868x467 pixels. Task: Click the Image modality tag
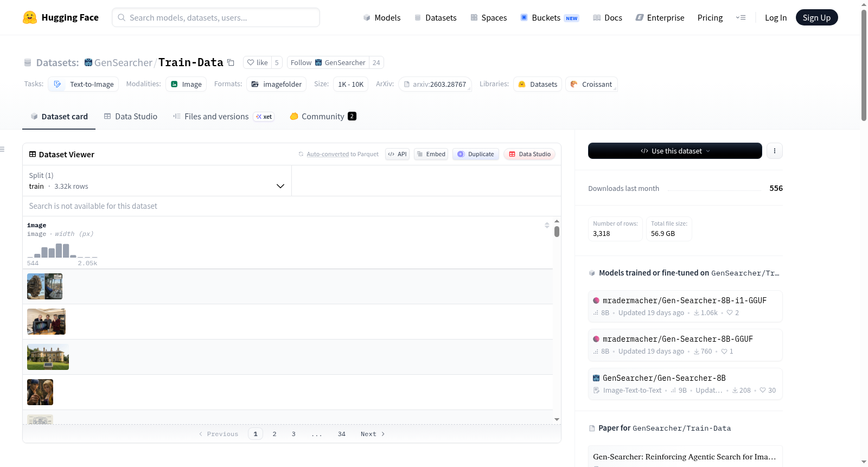186,84
